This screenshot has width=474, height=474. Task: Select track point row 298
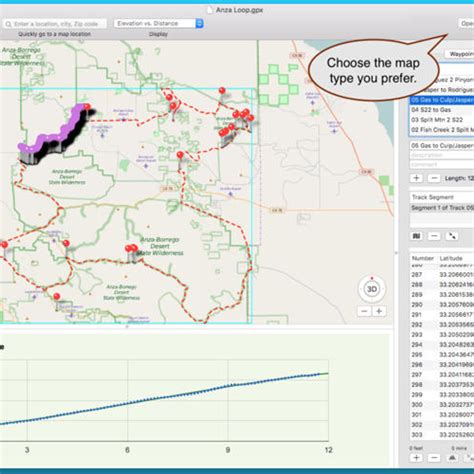(442, 385)
